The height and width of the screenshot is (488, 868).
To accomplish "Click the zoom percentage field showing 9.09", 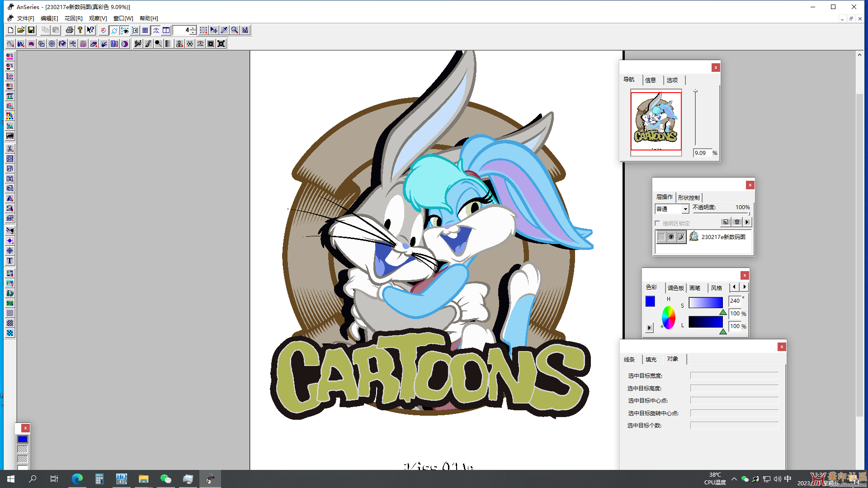I will point(703,153).
